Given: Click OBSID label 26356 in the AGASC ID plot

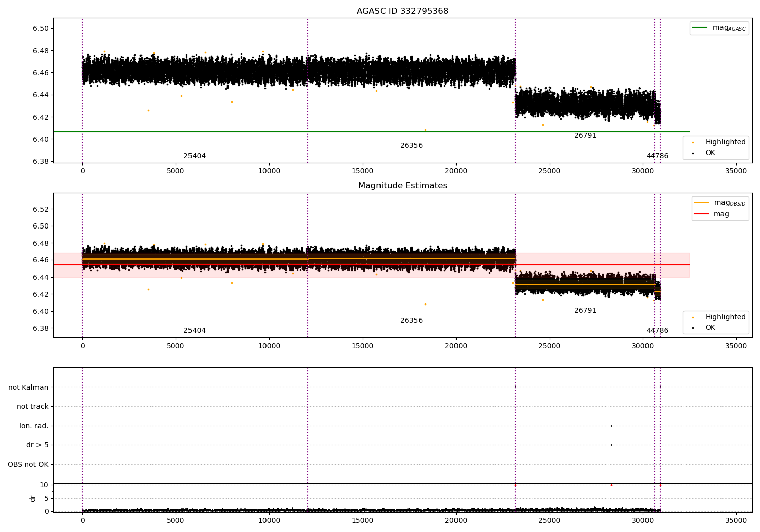Looking at the screenshot, I should click(x=411, y=146).
